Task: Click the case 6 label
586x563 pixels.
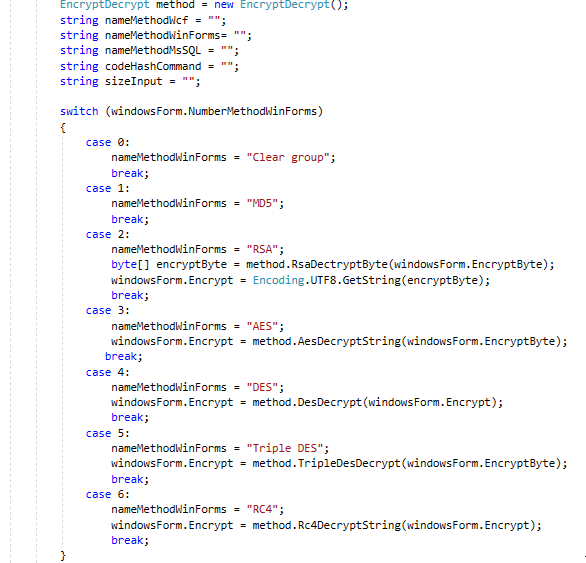Action: point(107,495)
